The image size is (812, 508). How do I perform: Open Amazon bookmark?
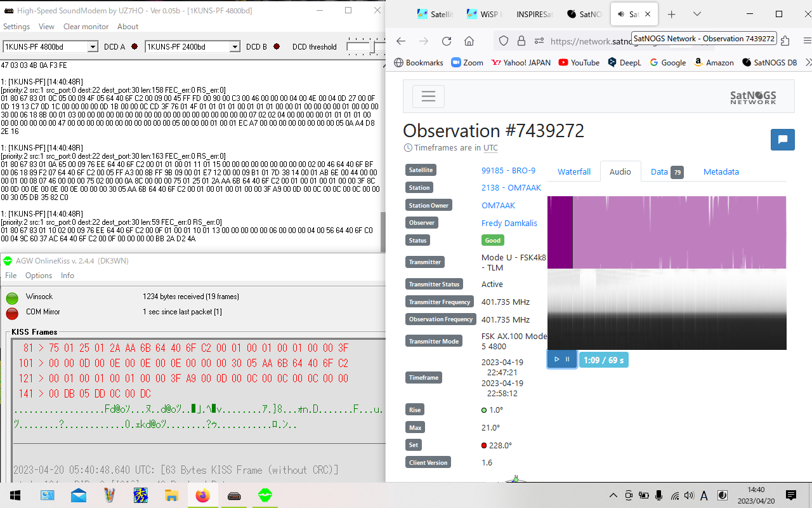[714, 62]
